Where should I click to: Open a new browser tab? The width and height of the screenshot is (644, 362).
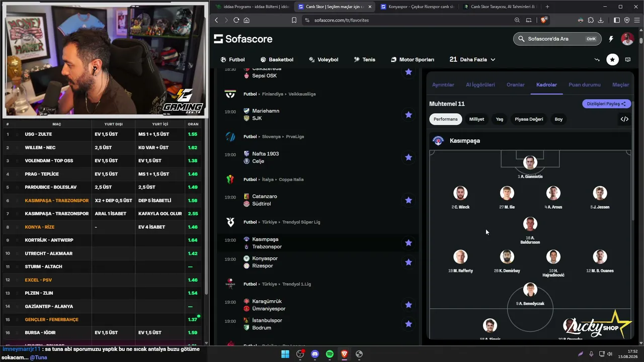pyautogui.click(x=547, y=7)
